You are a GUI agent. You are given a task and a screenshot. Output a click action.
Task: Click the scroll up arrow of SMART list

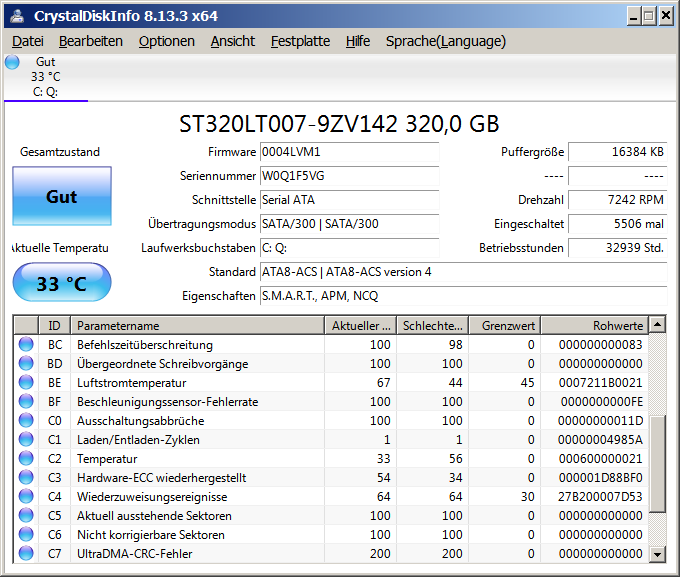click(x=657, y=325)
